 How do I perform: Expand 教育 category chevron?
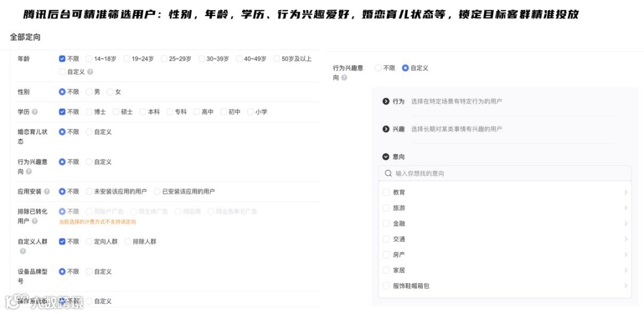626,192
